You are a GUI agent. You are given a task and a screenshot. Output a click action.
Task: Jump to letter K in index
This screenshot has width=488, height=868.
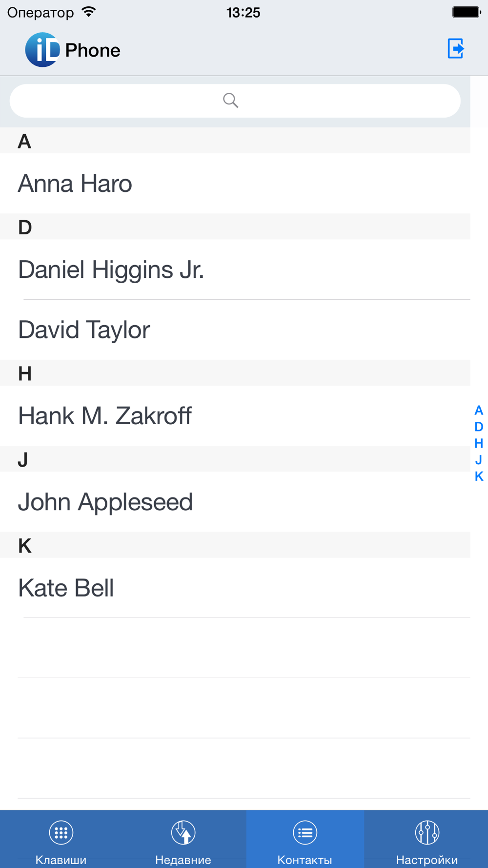pyautogui.click(x=479, y=476)
